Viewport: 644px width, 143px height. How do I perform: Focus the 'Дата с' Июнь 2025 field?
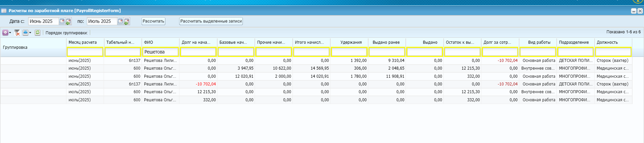[x=44, y=21]
